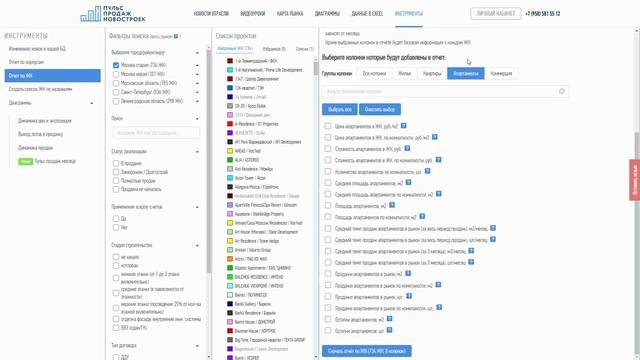Open help icon for Средняя площадь апартаментов, м2
The height and width of the screenshot is (360, 640).
[x=408, y=182]
